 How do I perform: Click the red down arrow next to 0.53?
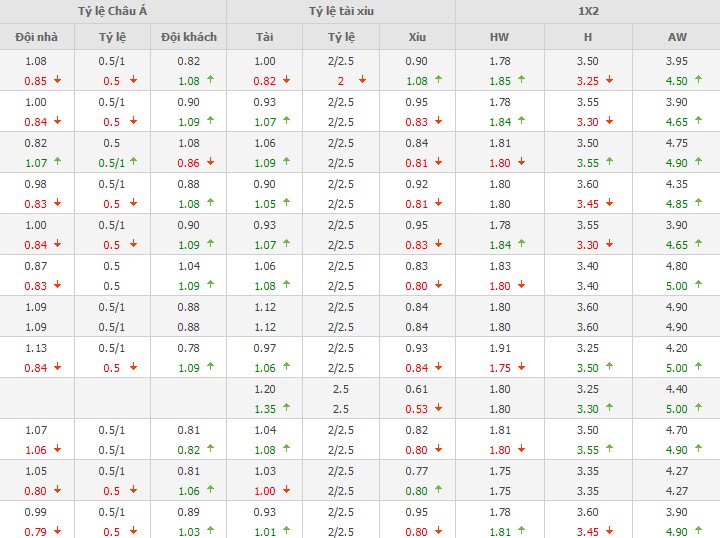click(439, 408)
